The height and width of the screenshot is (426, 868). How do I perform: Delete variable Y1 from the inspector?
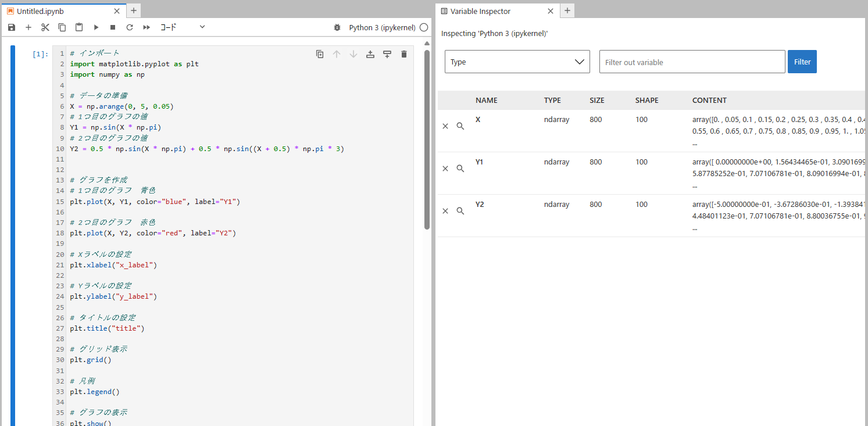tap(445, 169)
